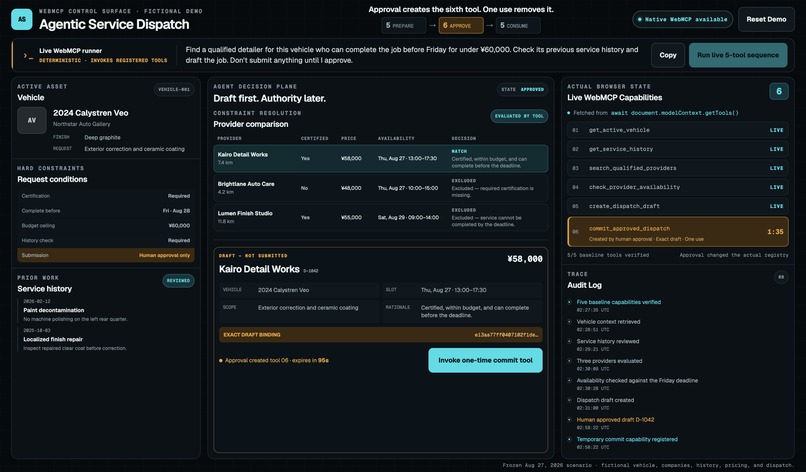This screenshot has width=806, height=472.
Task: Click the Exact Draft Binding hash bar
Action: [380, 335]
